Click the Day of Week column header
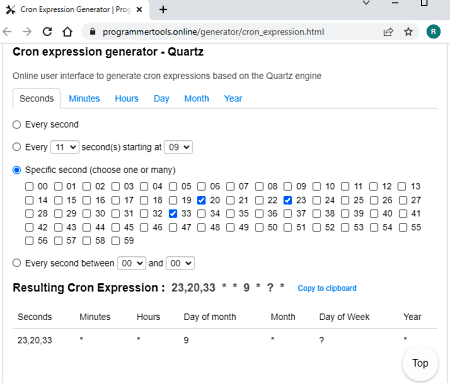Viewport: 450px width, 383px height. click(x=344, y=317)
